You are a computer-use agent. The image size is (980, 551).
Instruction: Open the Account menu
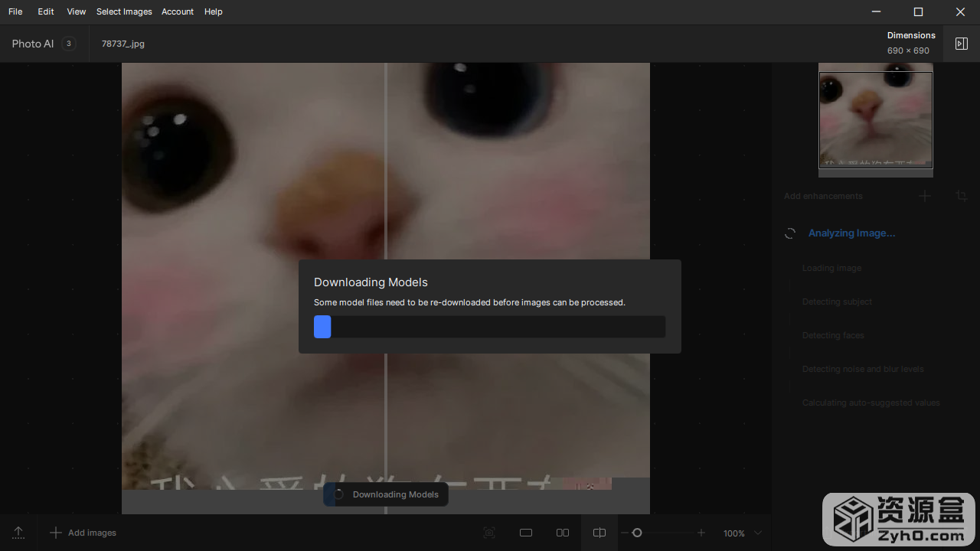point(178,11)
